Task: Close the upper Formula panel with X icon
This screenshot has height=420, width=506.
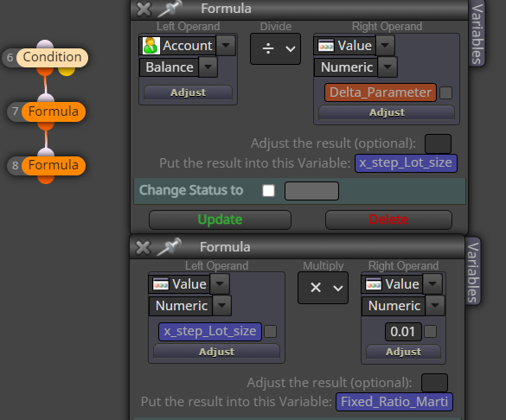Action: click(144, 9)
